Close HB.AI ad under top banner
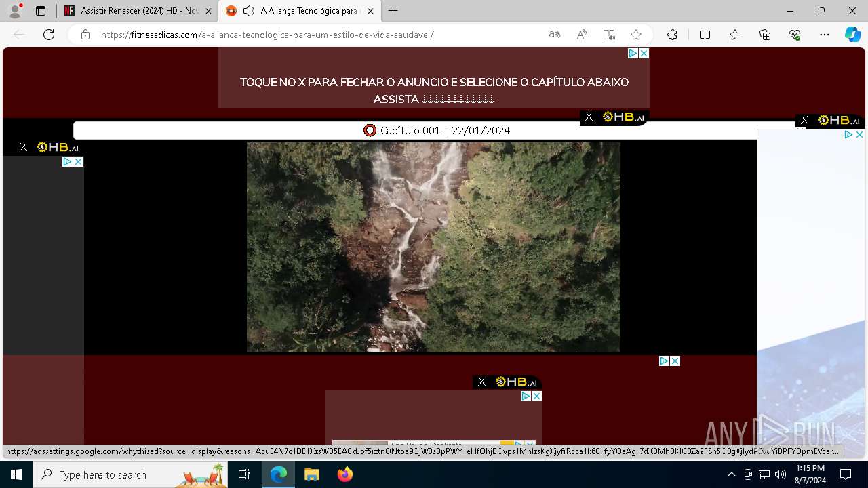Viewport: 868px width, 488px height. (589, 117)
